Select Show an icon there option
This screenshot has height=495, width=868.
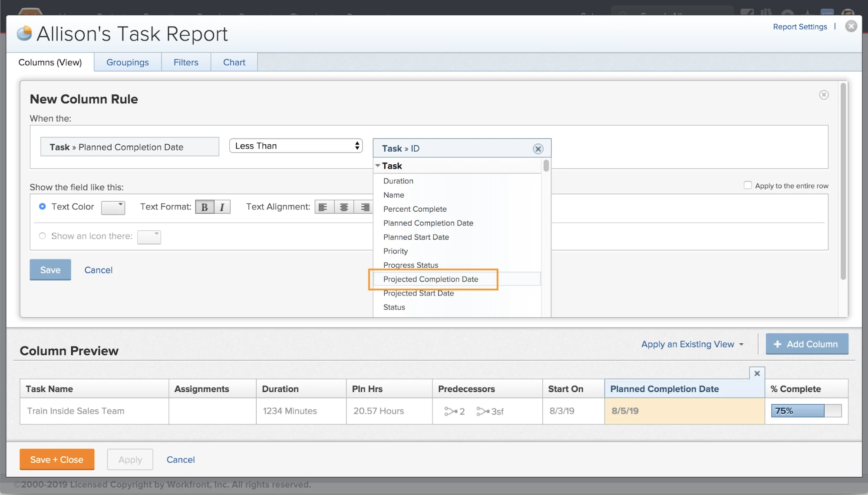pyautogui.click(x=42, y=236)
